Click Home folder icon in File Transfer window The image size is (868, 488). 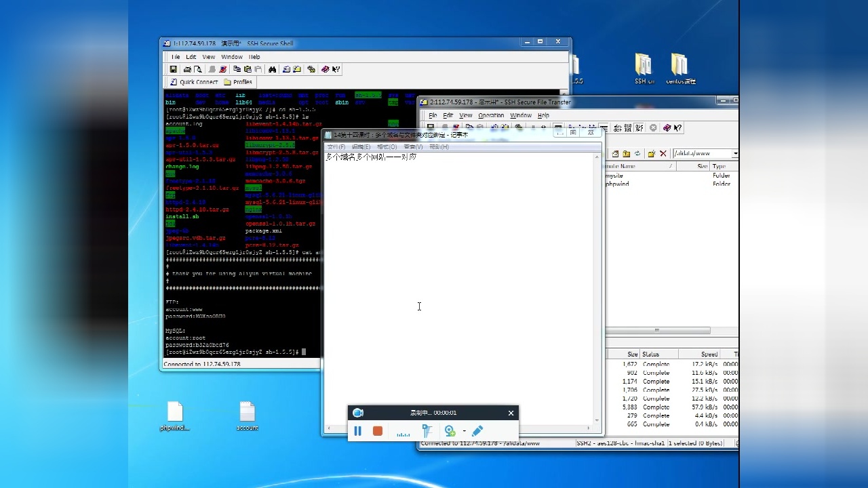tap(616, 154)
